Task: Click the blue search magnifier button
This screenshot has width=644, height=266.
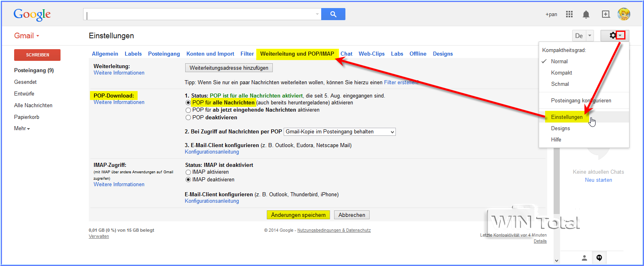Action: coord(333,14)
